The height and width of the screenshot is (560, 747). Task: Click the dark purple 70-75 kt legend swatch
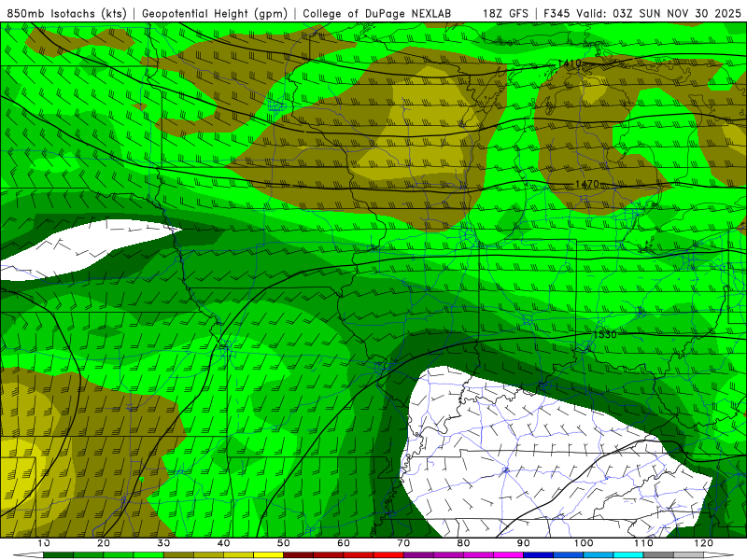418,555
